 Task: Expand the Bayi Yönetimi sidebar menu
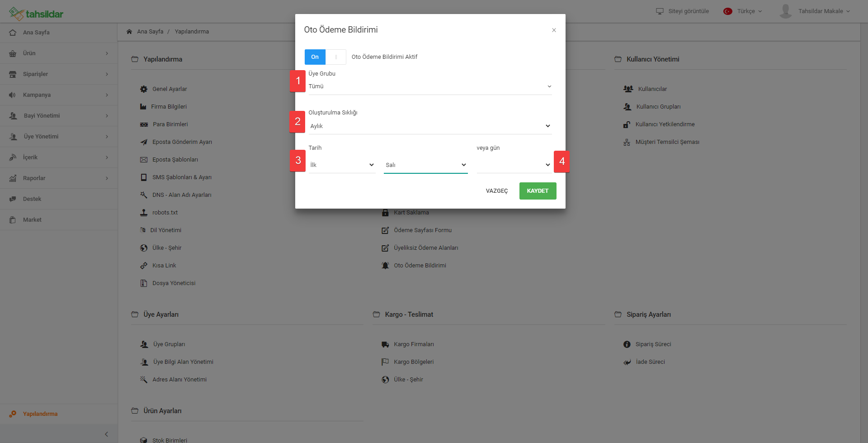(59, 116)
